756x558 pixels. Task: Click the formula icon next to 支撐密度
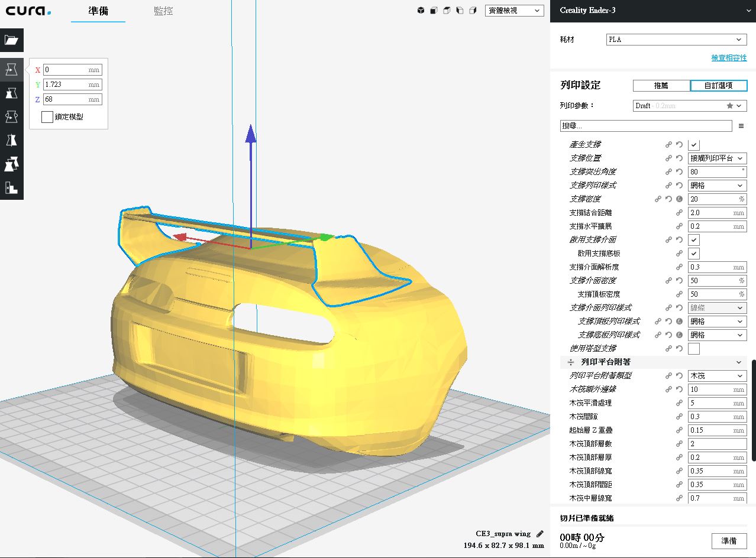[680, 199]
